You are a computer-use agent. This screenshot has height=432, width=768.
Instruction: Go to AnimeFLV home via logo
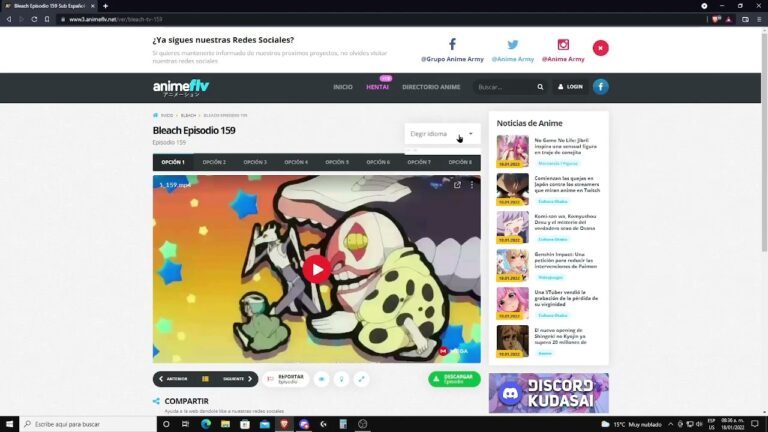[181, 88]
